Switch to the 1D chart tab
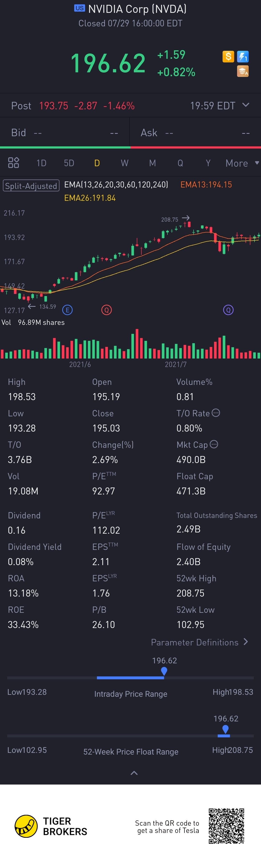 click(41, 163)
